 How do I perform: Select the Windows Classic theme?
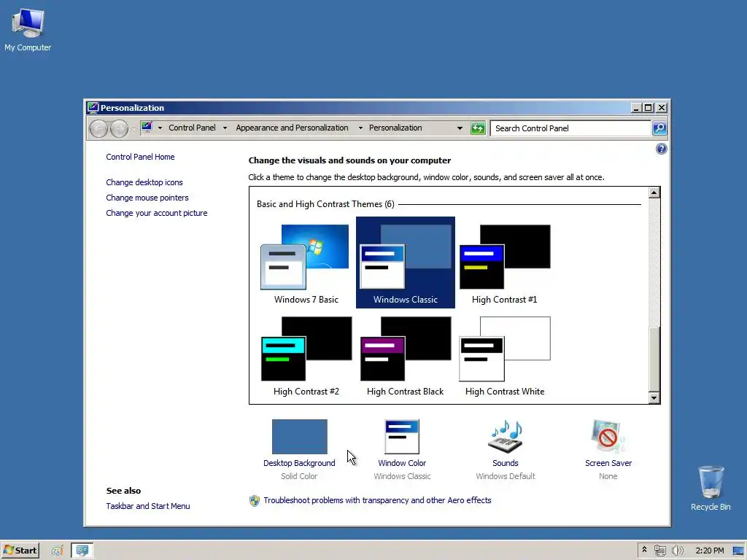(406, 262)
